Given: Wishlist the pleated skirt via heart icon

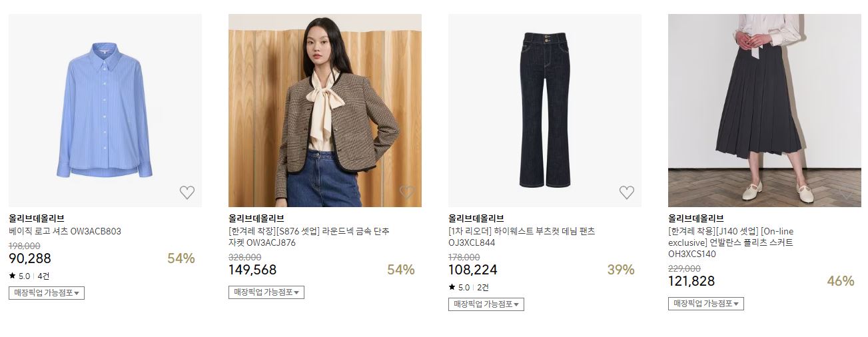Looking at the screenshot, I should (847, 192).
